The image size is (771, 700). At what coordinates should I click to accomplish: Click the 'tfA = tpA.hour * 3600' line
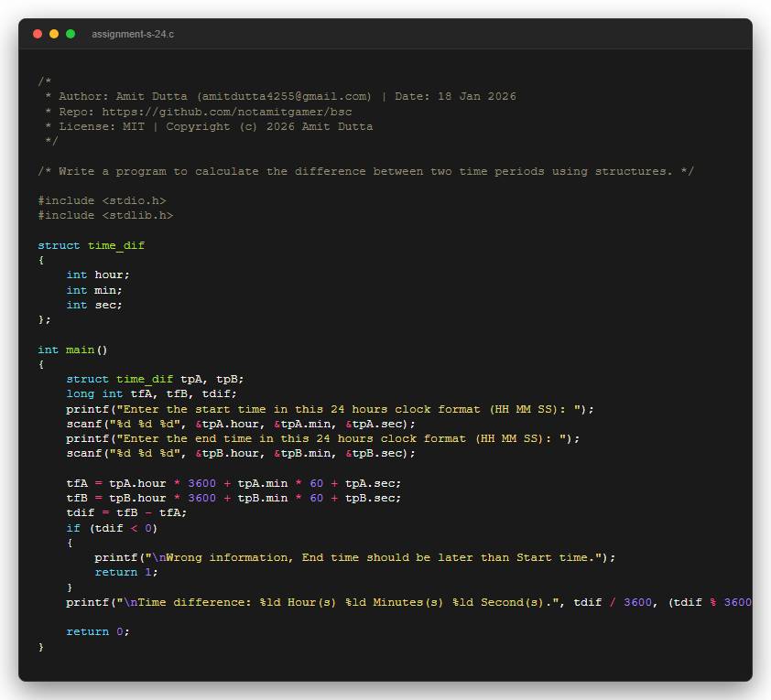[x=233, y=483]
